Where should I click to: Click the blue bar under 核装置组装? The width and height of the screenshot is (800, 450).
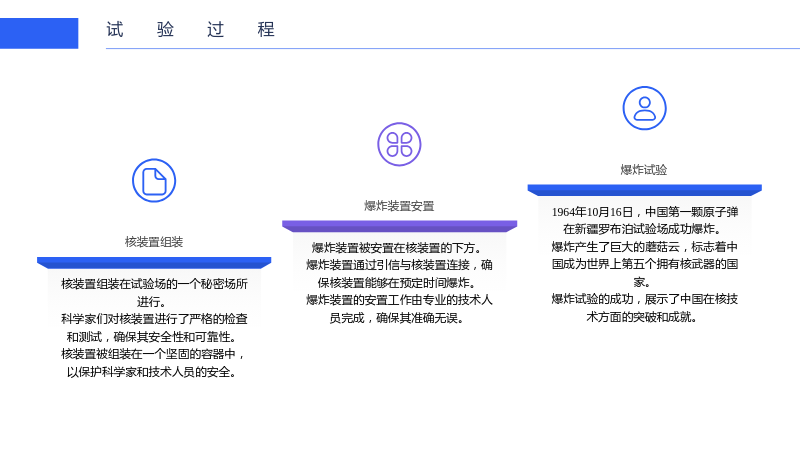(x=154, y=263)
